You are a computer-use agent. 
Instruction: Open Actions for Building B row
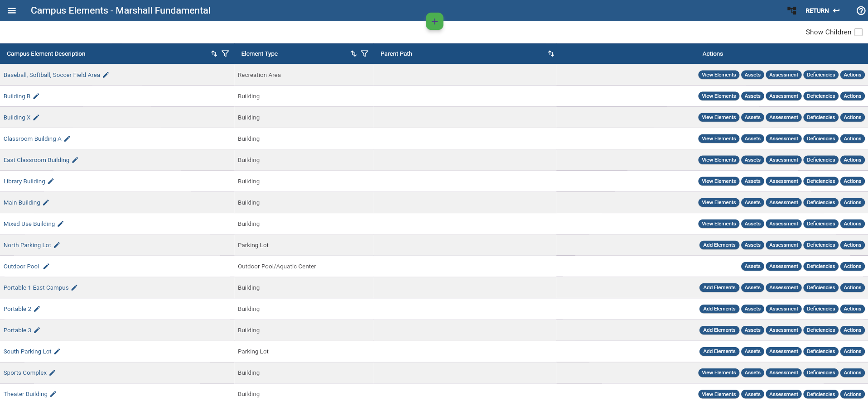(852, 96)
